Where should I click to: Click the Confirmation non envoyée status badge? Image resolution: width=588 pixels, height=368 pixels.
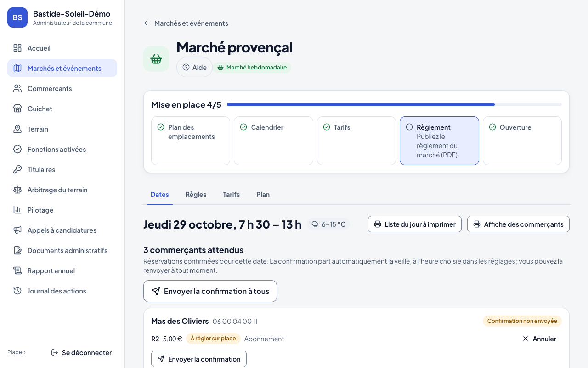(x=522, y=321)
